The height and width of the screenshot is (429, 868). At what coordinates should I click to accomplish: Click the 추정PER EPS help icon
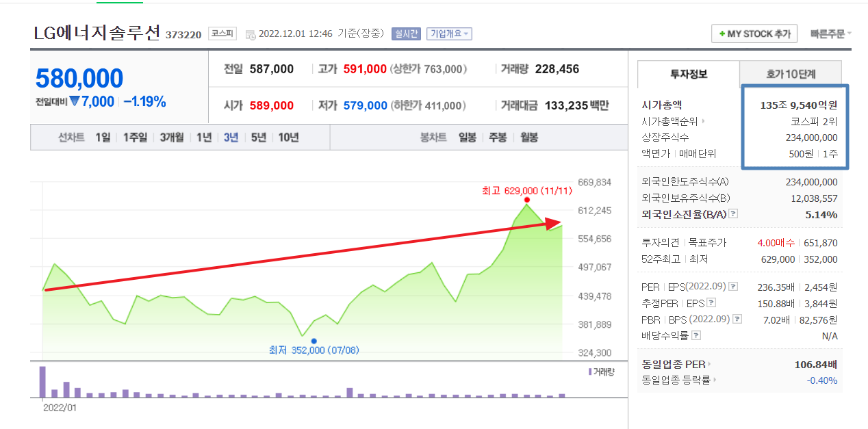[x=711, y=302]
